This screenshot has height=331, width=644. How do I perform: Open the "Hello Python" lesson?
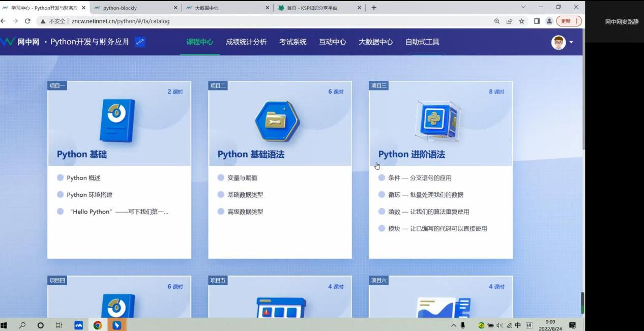pyautogui.click(x=119, y=212)
